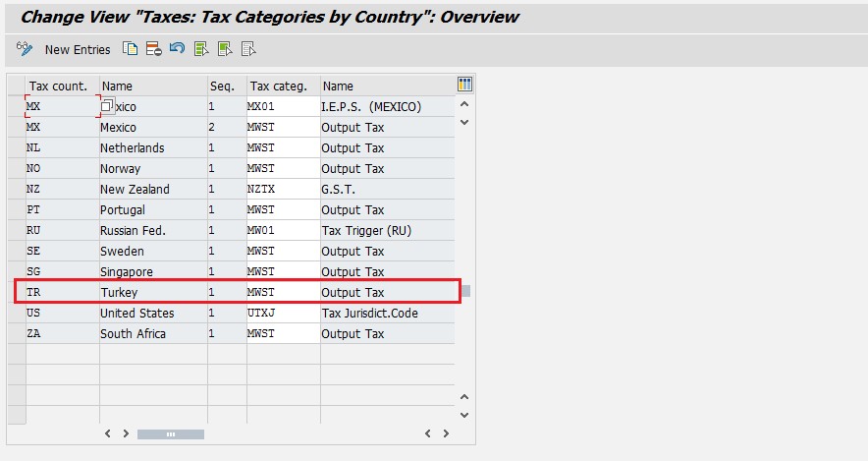Screen dimensions: 868x461
Task: Open the table settings icon above the scrollbar
Action: [x=464, y=85]
